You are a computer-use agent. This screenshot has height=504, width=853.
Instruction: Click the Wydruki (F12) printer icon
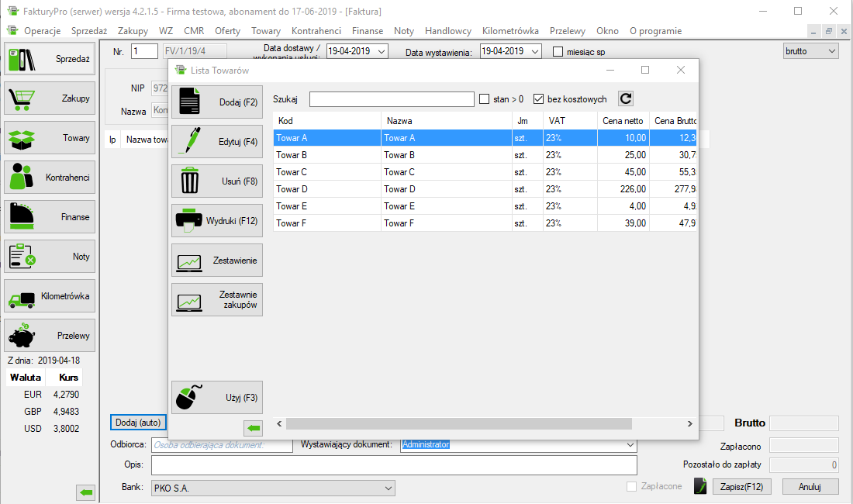190,221
